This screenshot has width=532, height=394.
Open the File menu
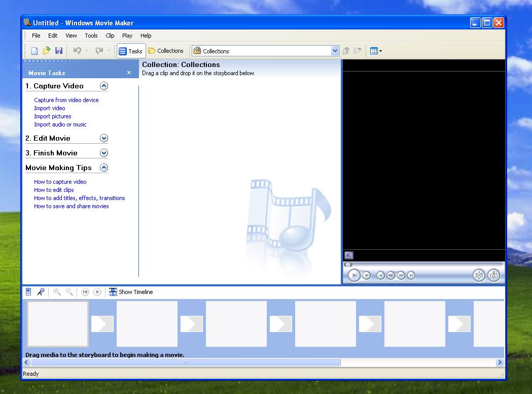(36, 36)
